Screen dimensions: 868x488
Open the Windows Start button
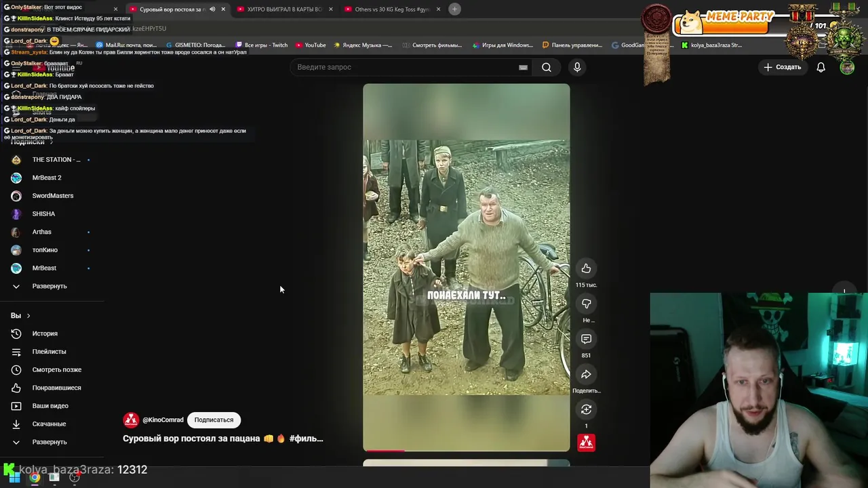[x=14, y=477]
